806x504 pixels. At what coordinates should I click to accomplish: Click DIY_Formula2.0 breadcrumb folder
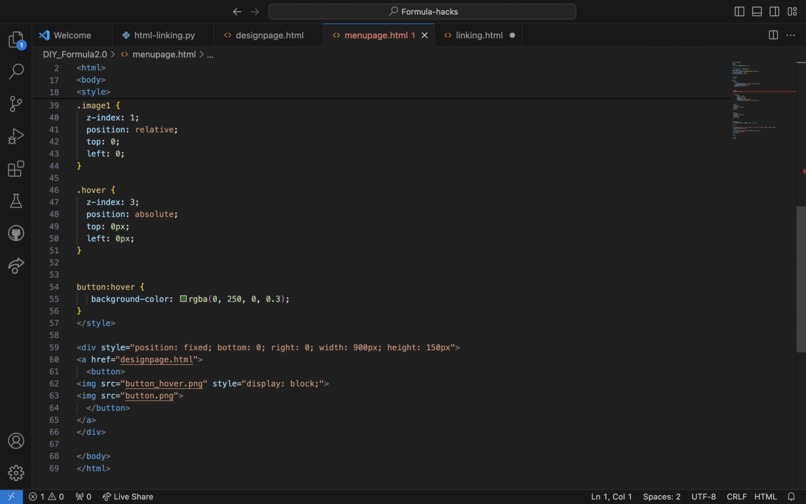pos(75,55)
